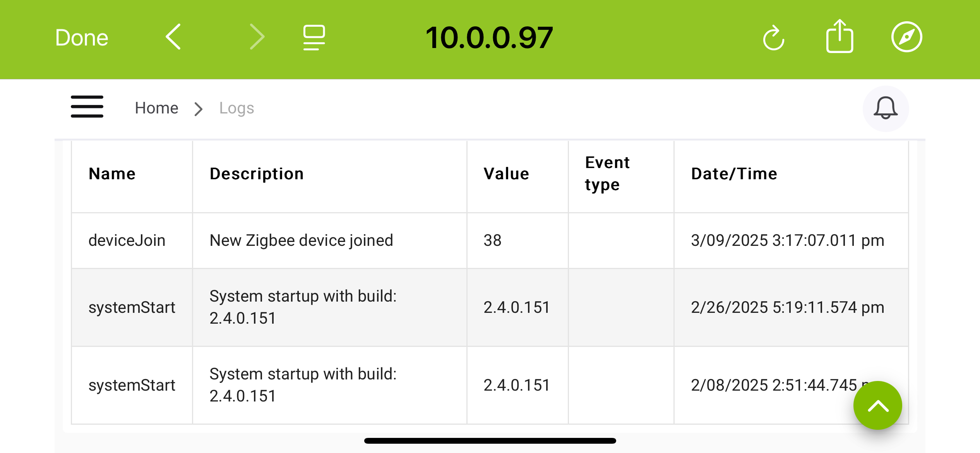Tap the Done button
This screenshot has width=980, height=453.
pos(82,38)
